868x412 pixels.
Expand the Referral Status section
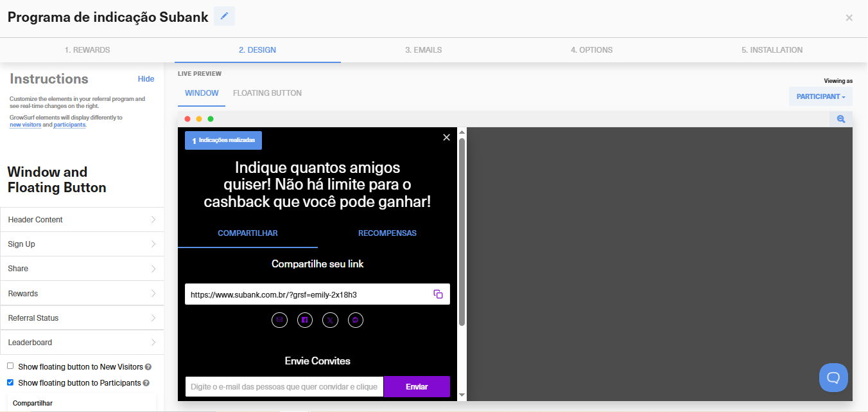(82, 318)
